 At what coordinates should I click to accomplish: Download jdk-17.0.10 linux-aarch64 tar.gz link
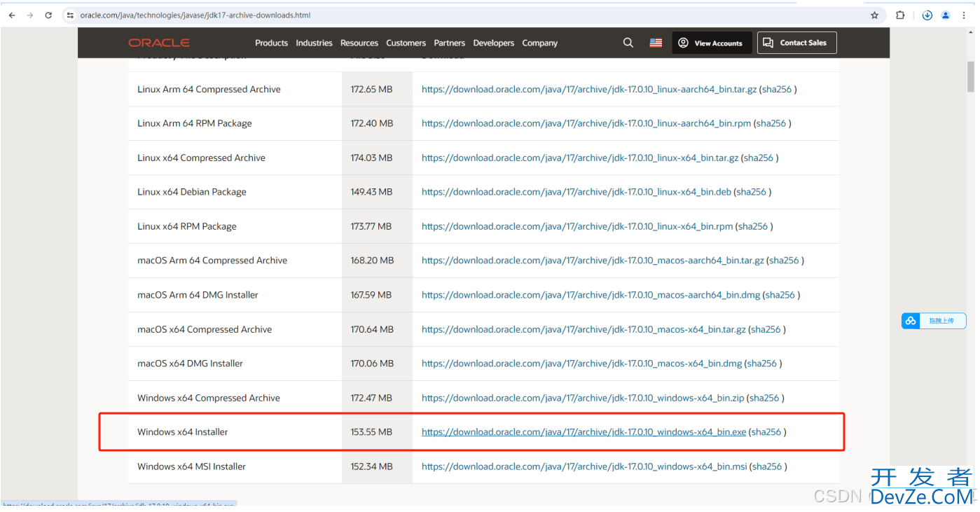(589, 90)
